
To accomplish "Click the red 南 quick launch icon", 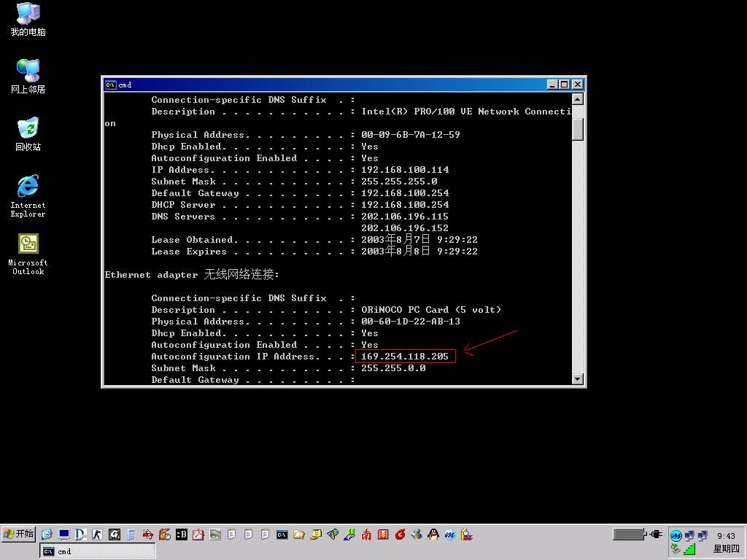I will (366, 534).
